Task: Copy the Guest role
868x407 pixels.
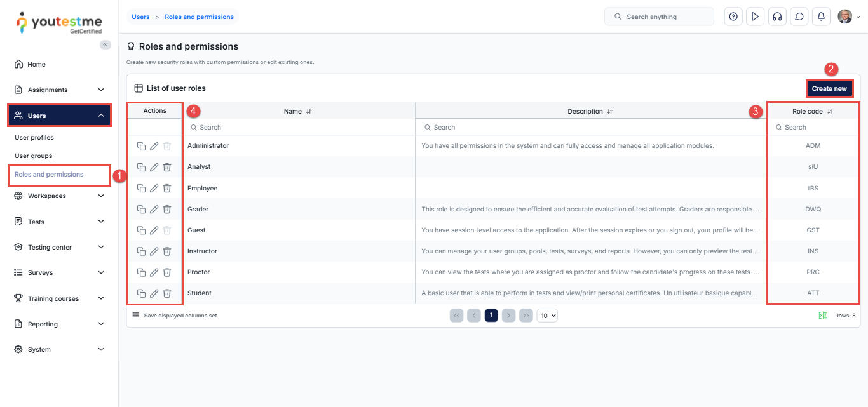Action: click(x=141, y=230)
